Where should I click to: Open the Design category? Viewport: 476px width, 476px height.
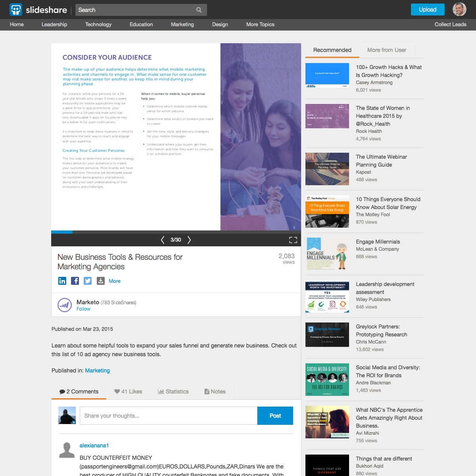(x=220, y=25)
